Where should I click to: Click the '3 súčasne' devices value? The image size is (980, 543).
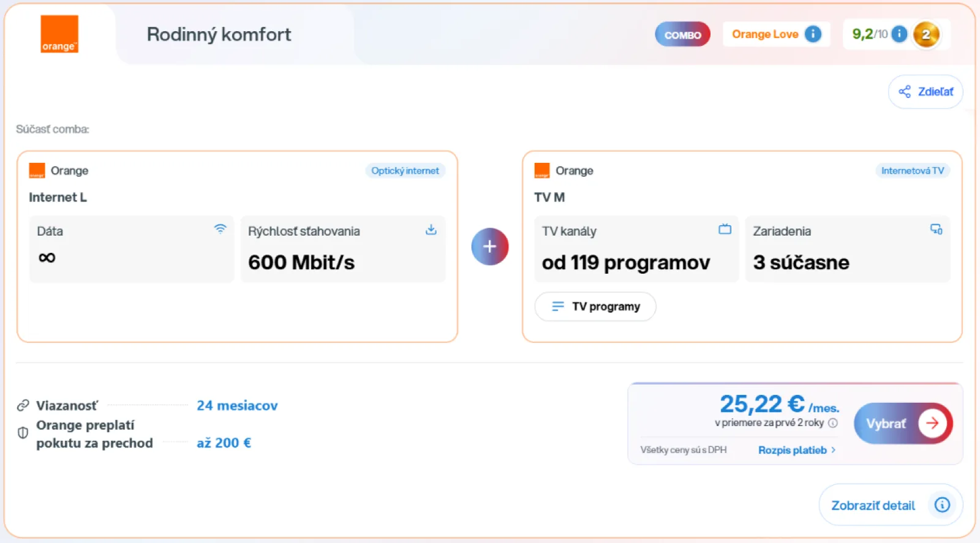[x=801, y=263]
